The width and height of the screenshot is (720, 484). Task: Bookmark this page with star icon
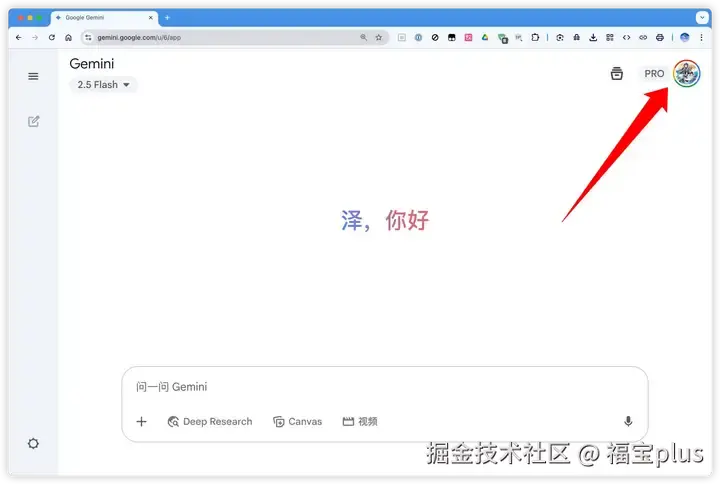(378, 38)
